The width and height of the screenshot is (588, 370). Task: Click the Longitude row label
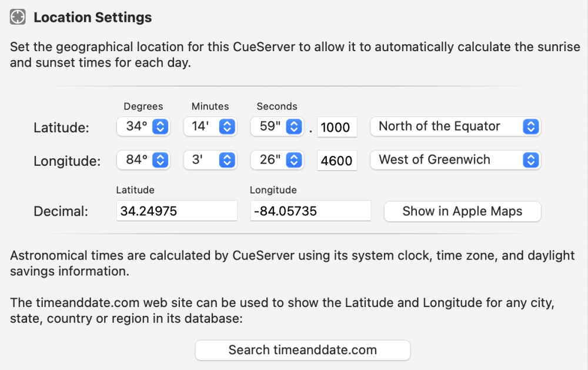pyautogui.click(x=66, y=160)
